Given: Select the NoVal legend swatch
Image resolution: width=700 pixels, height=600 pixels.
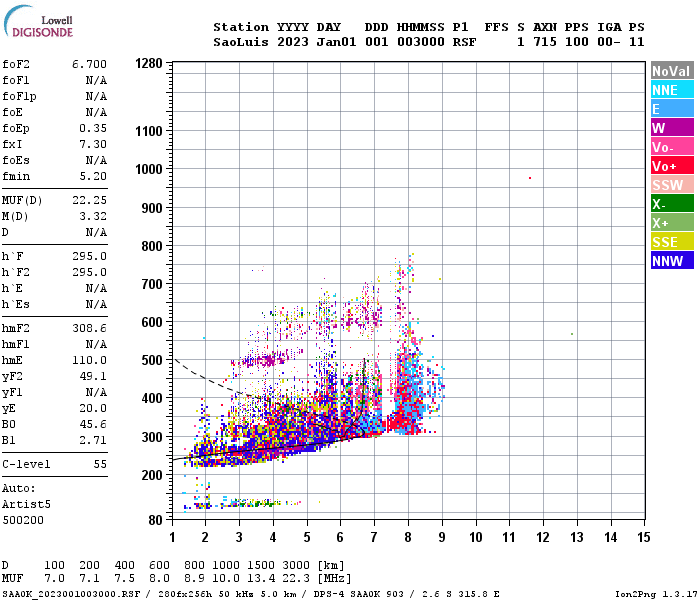Looking at the screenshot, I should pyautogui.click(x=672, y=71).
